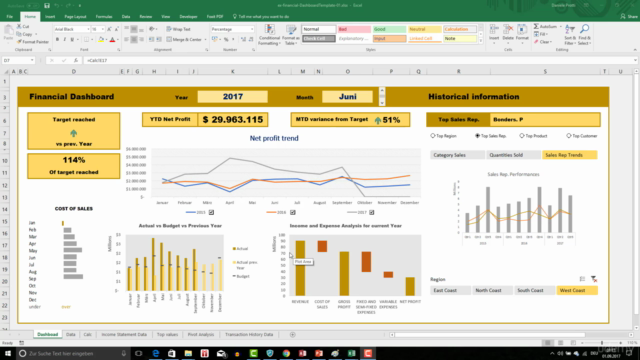
Task: Increase month with spinner up arrow
Action: (x=382, y=90)
